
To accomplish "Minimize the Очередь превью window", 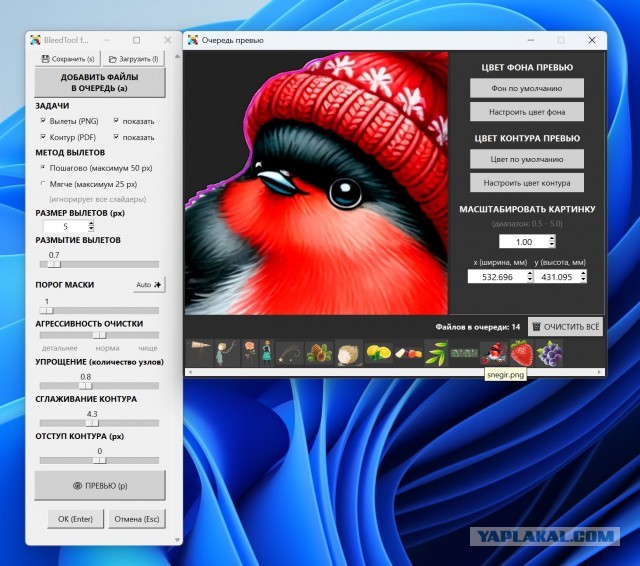I will click(531, 40).
